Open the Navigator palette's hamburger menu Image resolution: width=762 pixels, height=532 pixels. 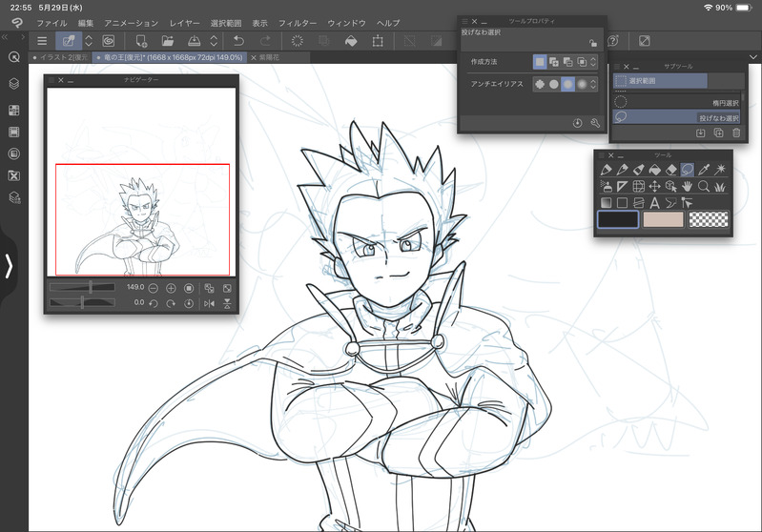[51, 80]
